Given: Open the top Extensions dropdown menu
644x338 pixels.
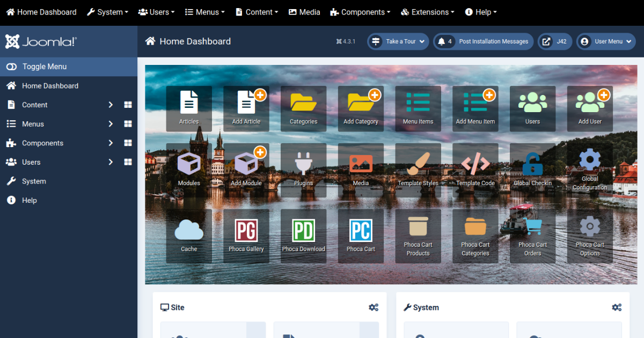Looking at the screenshot, I should coord(428,12).
